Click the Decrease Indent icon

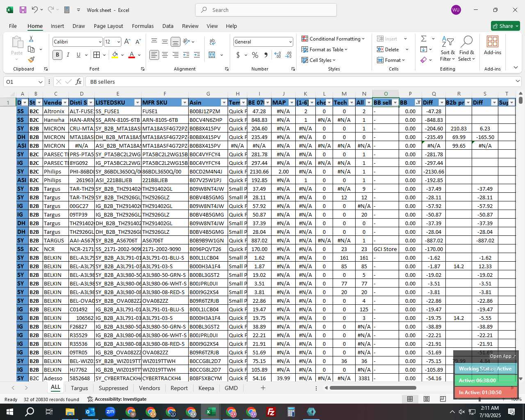pos(186,55)
